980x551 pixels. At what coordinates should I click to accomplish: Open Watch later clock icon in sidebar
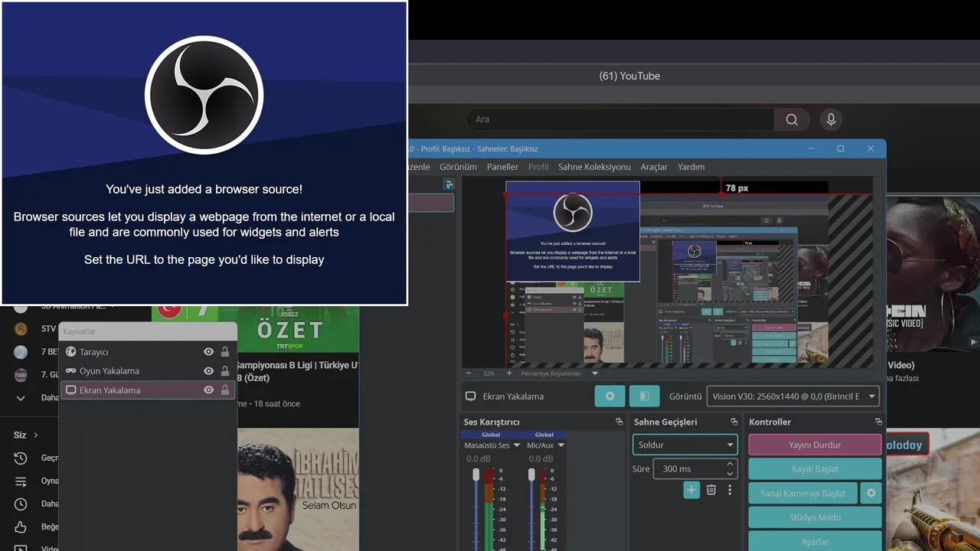pos(21,504)
